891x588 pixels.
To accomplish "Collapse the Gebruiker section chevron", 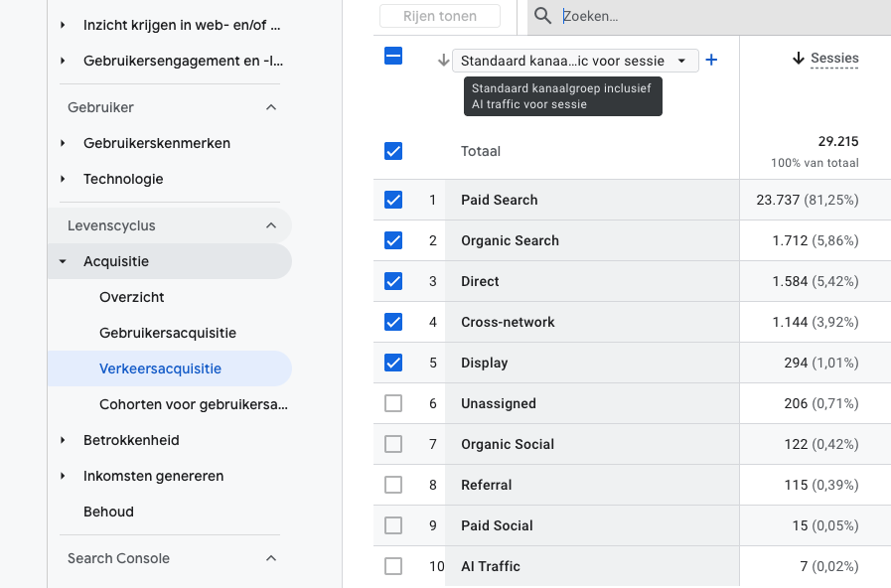I will click(x=271, y=107).
